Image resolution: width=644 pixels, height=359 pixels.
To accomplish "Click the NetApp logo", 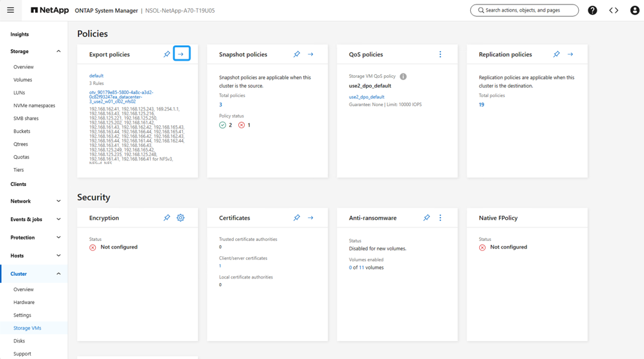I will 50,10.
